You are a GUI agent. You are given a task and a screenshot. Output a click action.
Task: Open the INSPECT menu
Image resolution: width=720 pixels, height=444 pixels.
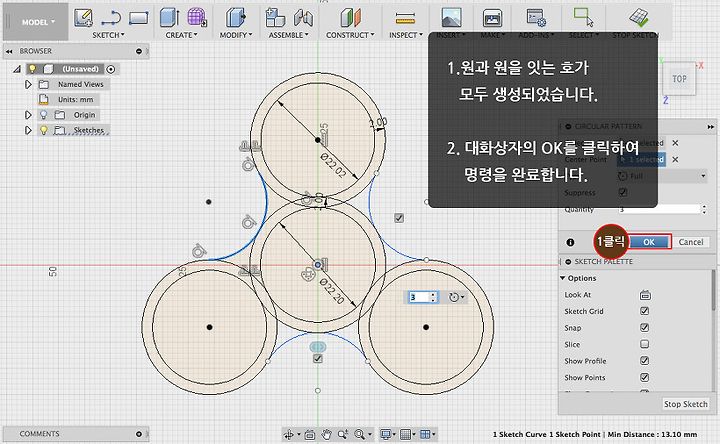[x=406, y=35]
